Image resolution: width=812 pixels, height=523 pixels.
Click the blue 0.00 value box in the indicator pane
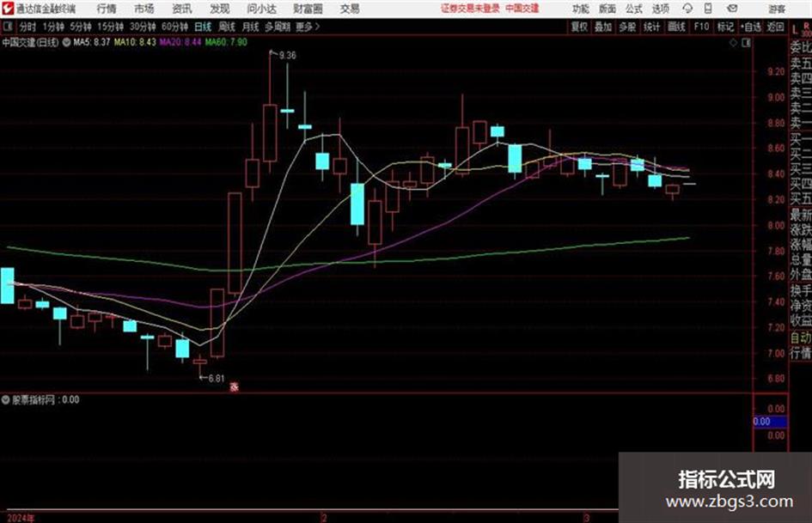[x=770, y=422]
